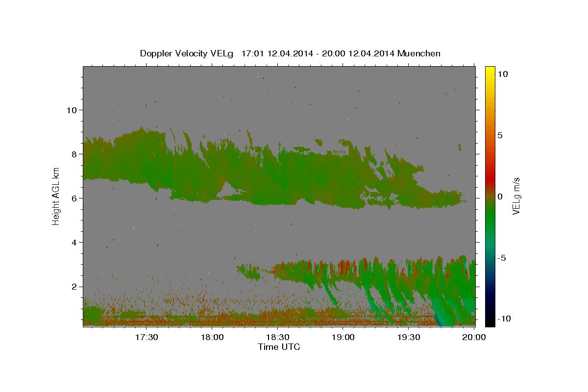The width and height of the screenshot is (588, 392).
Task: Click the yellow top of the colorbar
Action: pos(490,70)
